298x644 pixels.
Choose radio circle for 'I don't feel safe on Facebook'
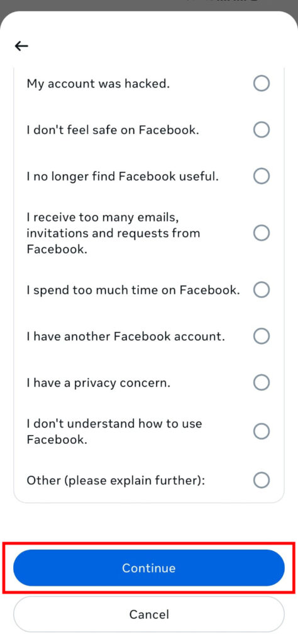(261, 130)
